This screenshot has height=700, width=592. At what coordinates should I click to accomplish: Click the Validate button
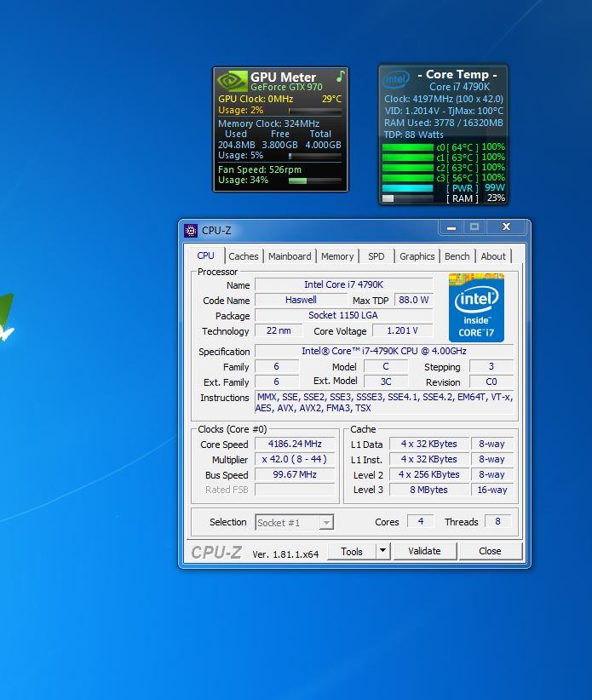pos(424,551)
